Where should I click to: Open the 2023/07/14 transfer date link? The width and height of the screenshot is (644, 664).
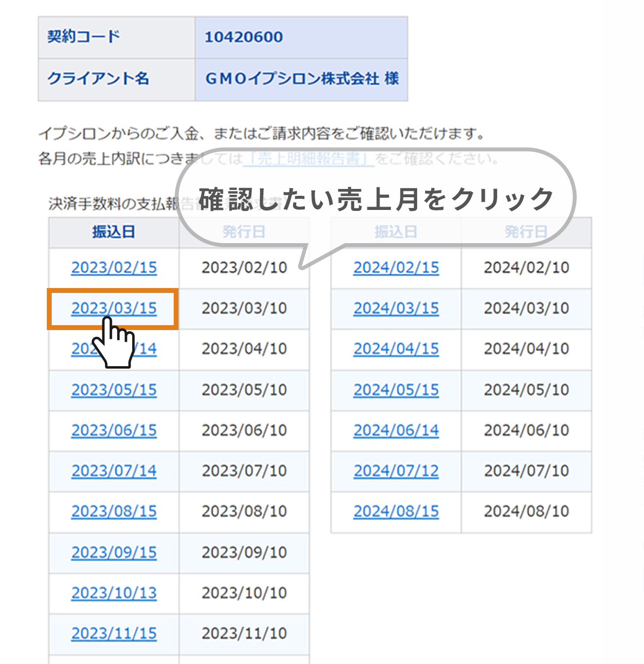click(114, 471)
